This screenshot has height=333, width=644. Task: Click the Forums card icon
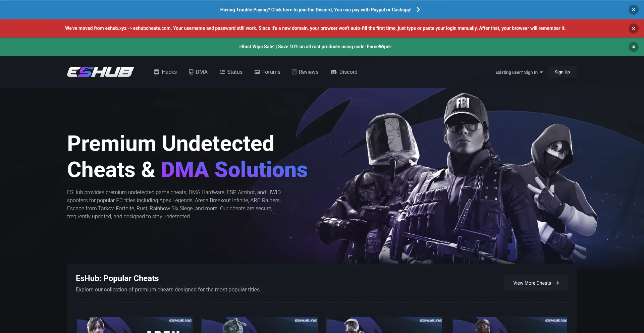(x=257, y=72)
